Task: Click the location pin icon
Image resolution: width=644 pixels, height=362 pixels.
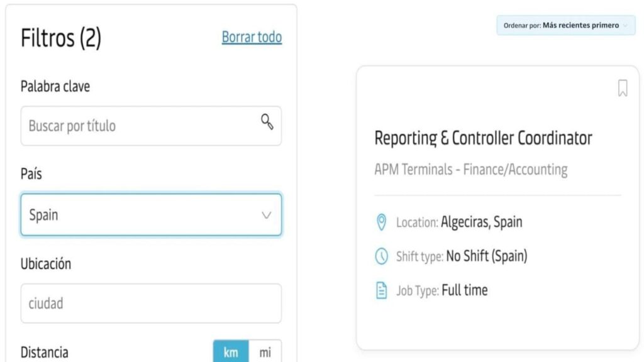Action: 381,222
